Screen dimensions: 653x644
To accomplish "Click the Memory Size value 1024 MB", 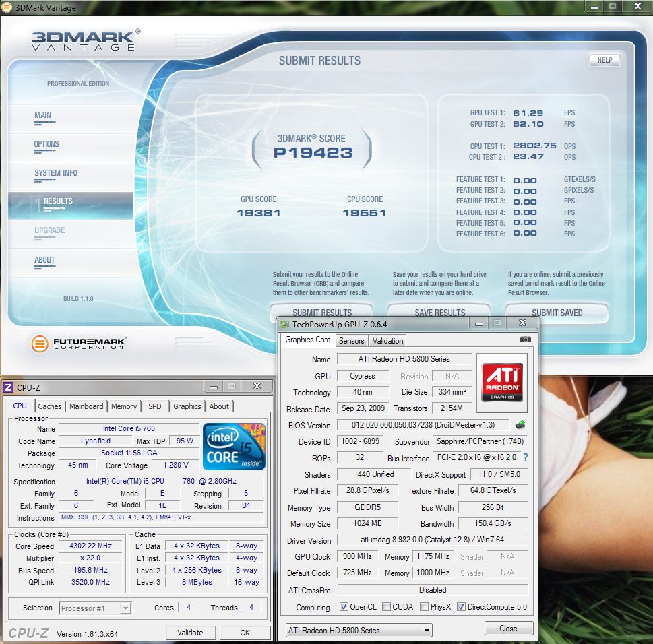I will coord(367,523).
